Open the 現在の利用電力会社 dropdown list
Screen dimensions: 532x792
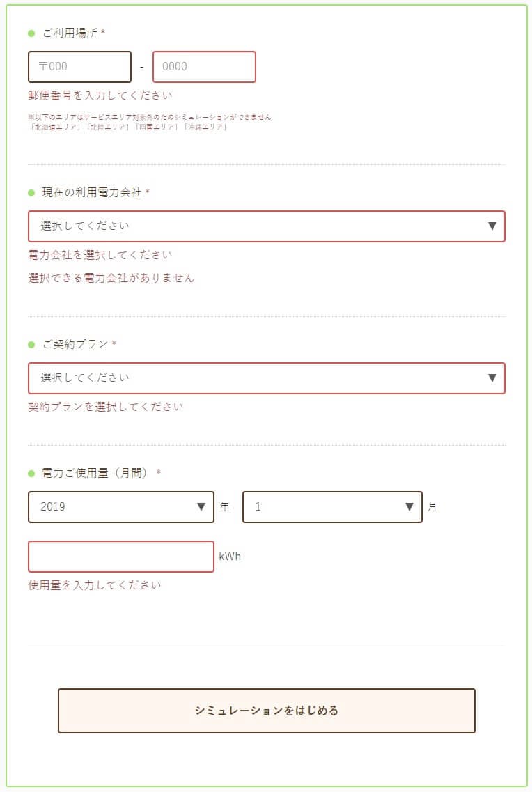coord(267,226)
